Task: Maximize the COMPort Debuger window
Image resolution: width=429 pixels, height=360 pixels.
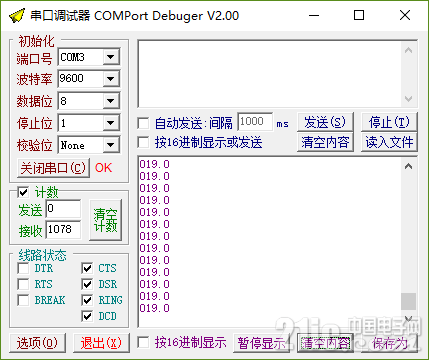Action: 359,15
